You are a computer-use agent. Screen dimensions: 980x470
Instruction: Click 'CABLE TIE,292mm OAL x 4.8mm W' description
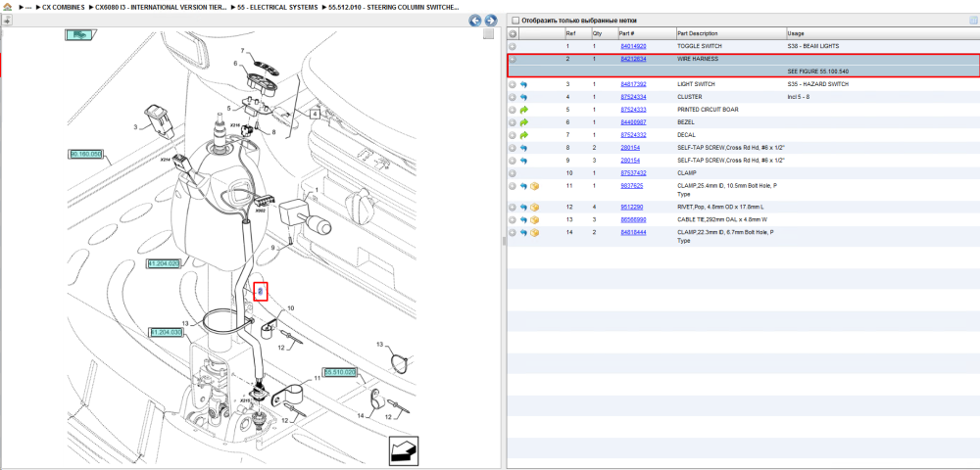click(722, 219)
